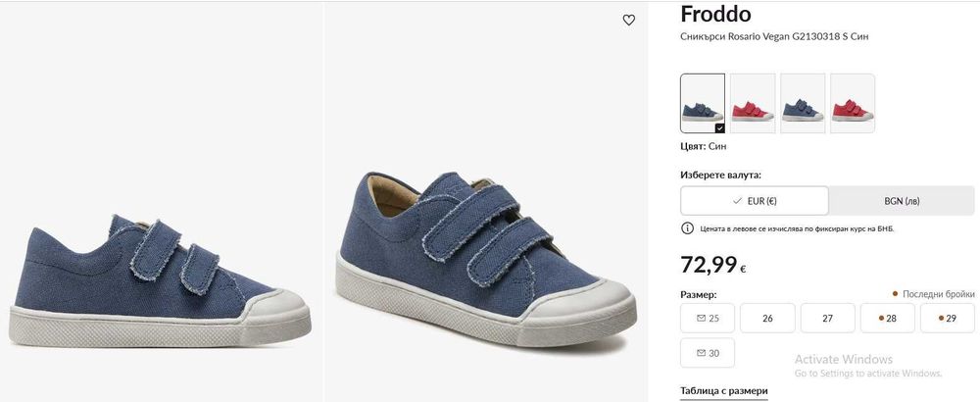The height and width of the screenshot is (402, 980).
Task: Select size 27
Action: coord(827,319)
